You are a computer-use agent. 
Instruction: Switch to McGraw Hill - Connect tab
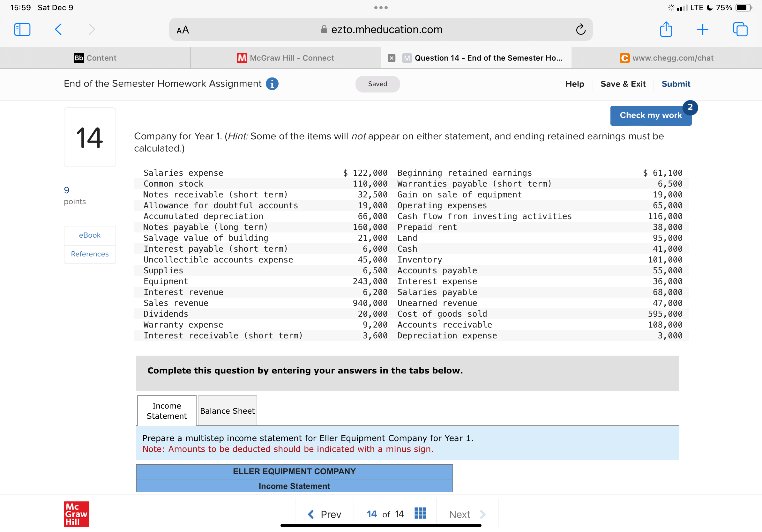(285, 58)
